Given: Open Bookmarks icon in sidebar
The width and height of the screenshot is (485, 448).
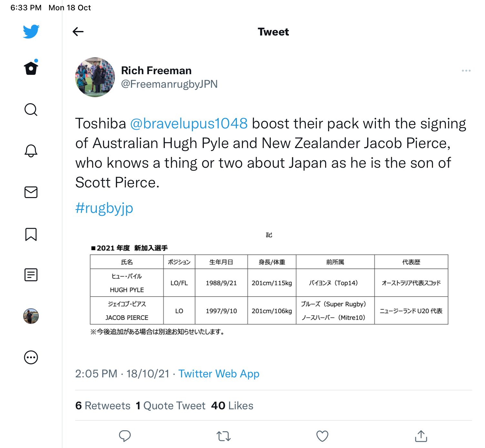Looking at the screenshot, I should click(x=31, y=234).
